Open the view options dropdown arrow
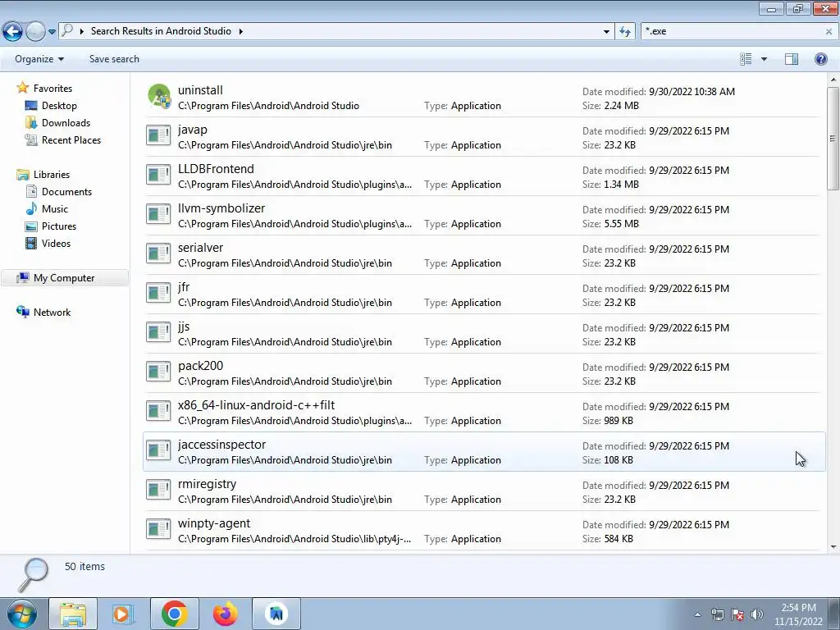This screenshot has width=840, height=630. (x=764, y=59)
